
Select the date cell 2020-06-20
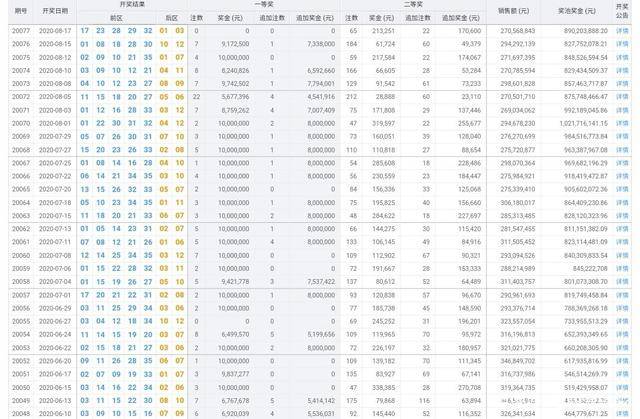[55, 361]
